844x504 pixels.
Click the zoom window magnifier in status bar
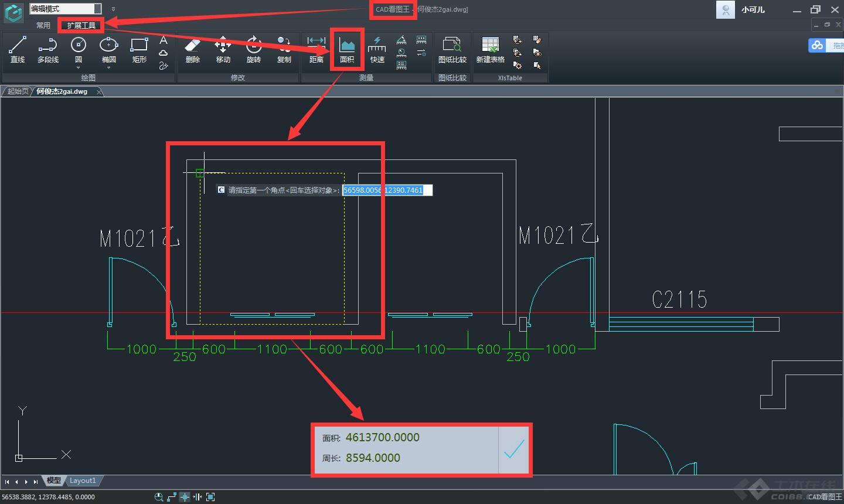pos(158,497)
